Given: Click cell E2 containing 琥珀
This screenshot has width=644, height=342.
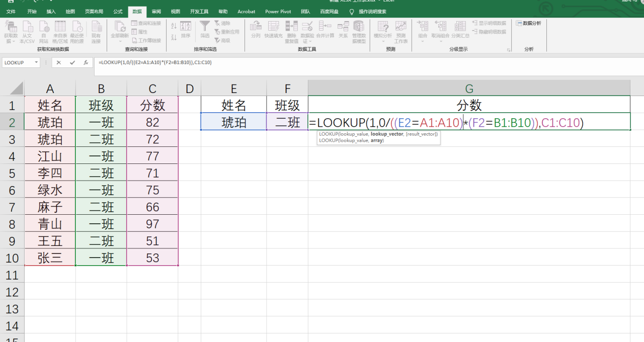Looking at the screenshot, I should (x=234, y=122).
